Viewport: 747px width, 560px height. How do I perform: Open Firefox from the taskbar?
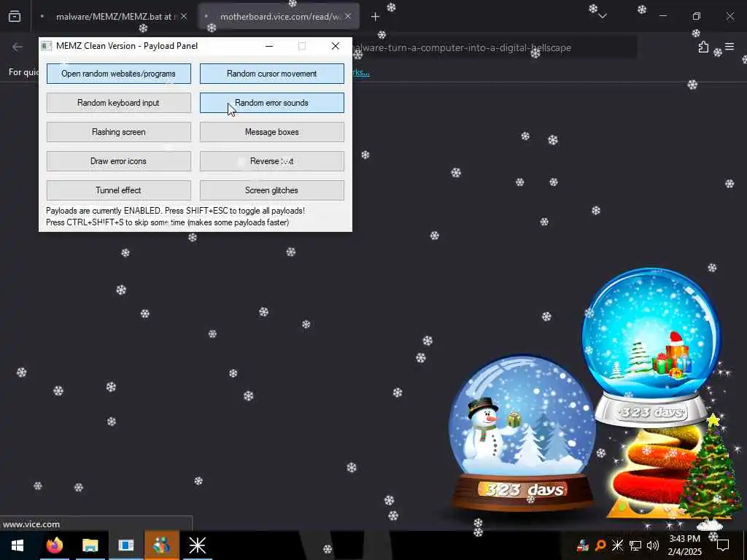click(x=54, y=545)
